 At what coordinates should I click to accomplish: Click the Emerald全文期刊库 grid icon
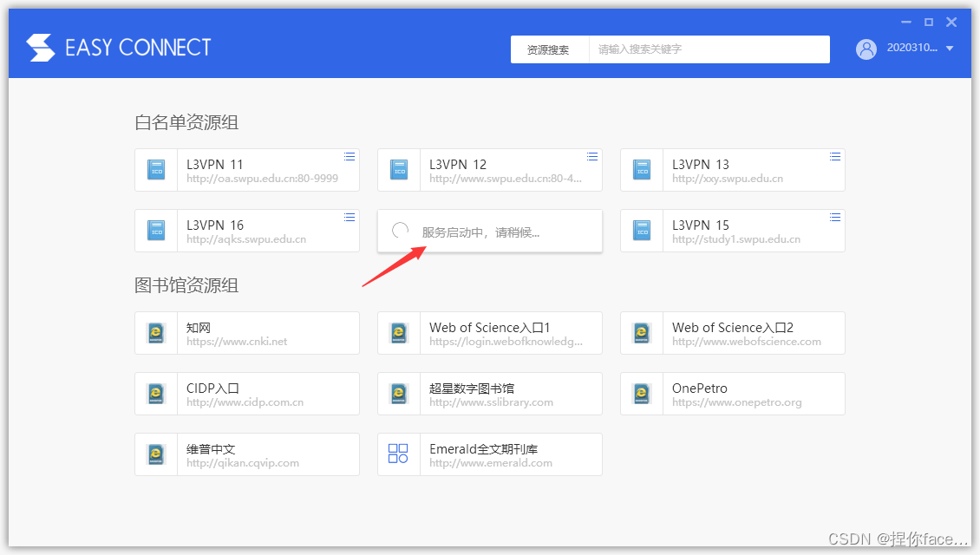click(x=398, y=454)
